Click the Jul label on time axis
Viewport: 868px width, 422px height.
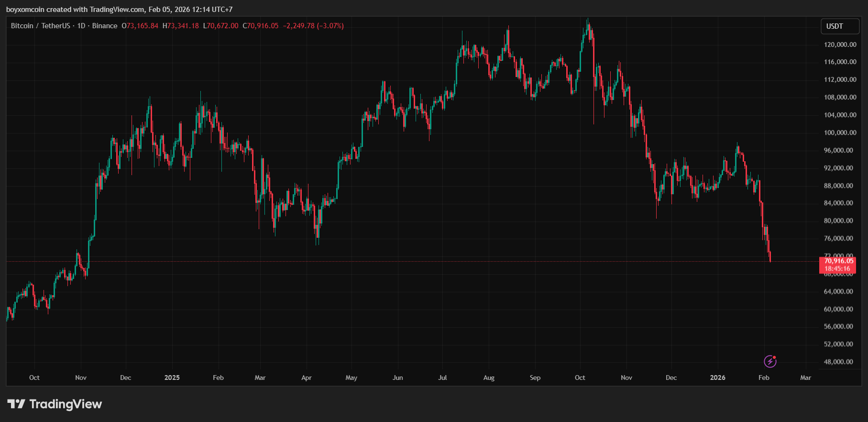[442, 378]
